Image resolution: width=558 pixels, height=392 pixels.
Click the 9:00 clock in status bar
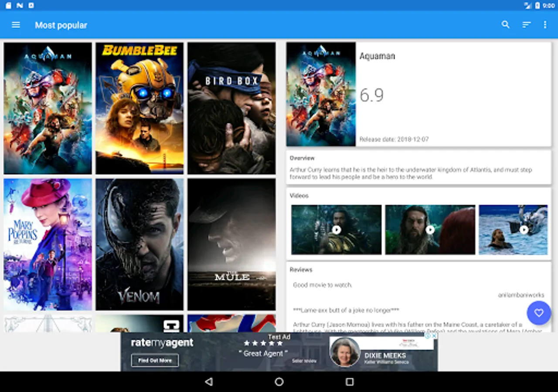[548, 6]
